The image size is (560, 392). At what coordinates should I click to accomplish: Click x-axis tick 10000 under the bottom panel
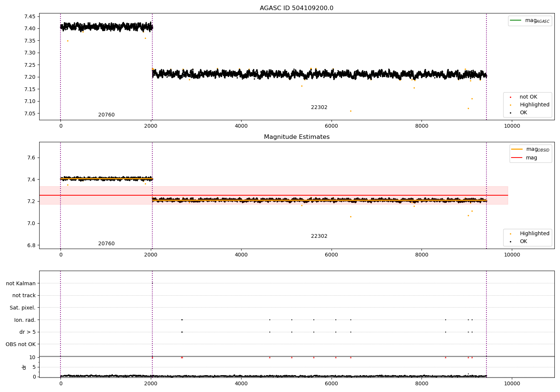pos(512,384)
